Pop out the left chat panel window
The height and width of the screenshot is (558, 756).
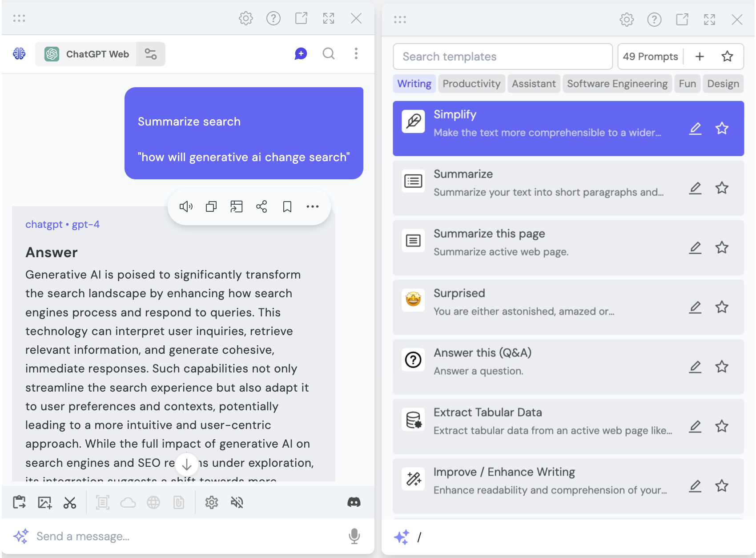(x=301, y=18)
